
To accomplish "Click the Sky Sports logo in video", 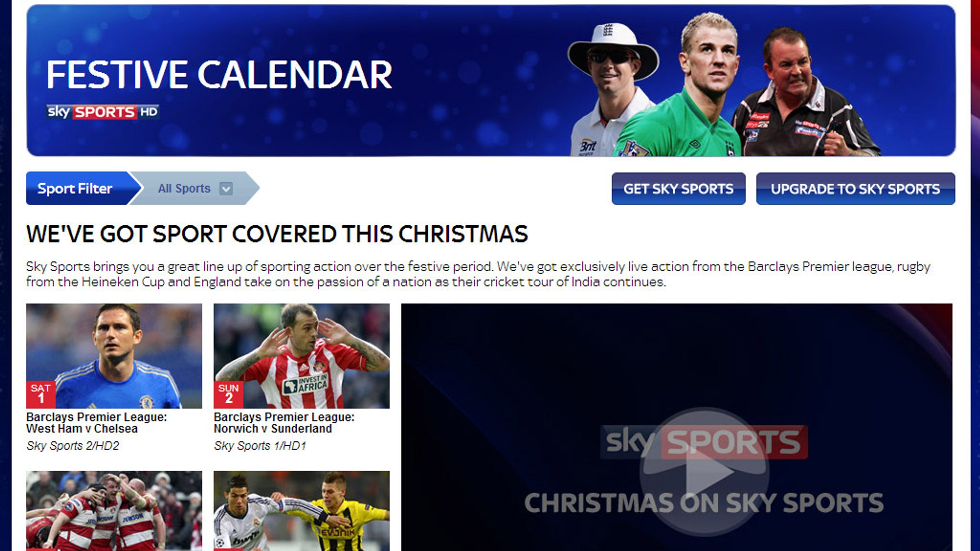I will coord(704,442).
